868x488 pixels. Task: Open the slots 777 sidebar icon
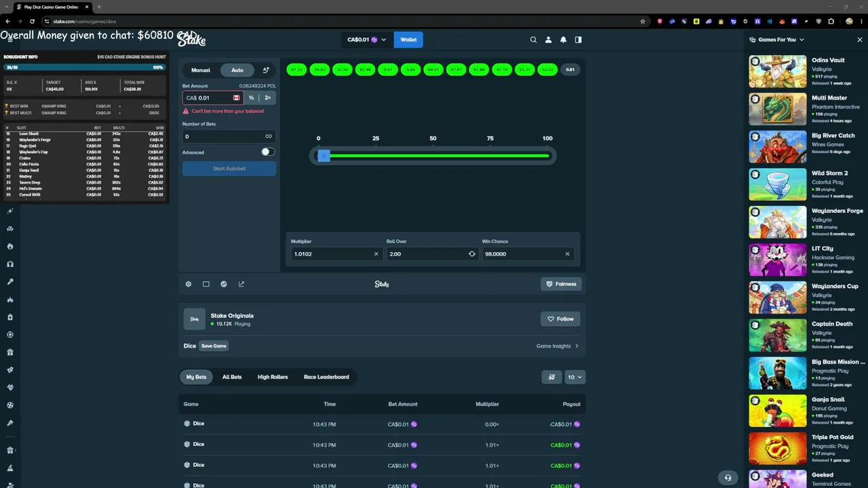point(10,229)
